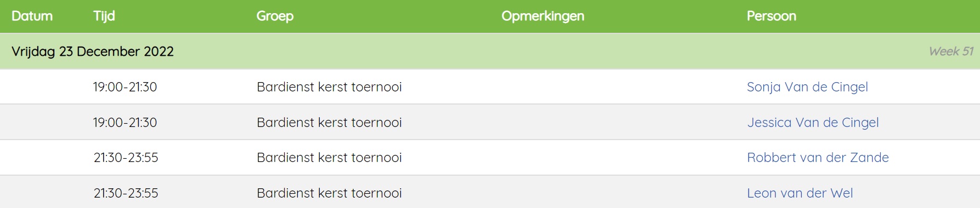The image size is (980, 208).
Task: Click the empty Opmerkingen cell in Sonja's row
Action: pyautogui.click(x=619, y=87)
